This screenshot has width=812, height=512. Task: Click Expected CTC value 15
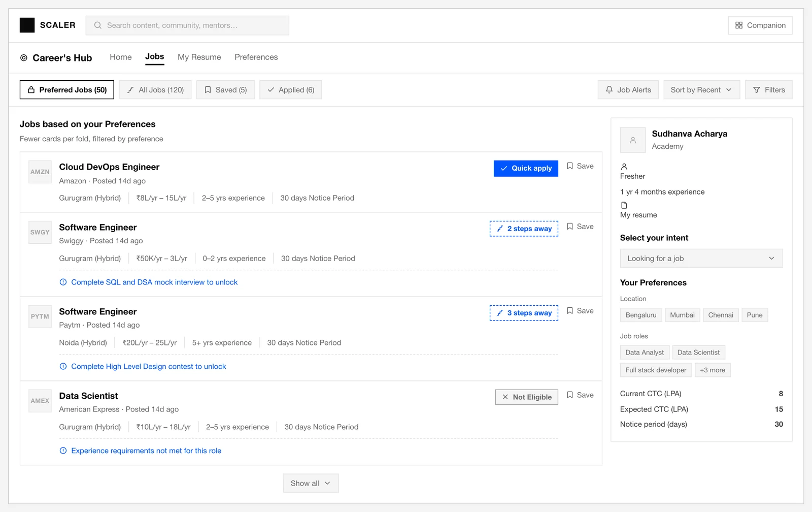tap(779, 409)
